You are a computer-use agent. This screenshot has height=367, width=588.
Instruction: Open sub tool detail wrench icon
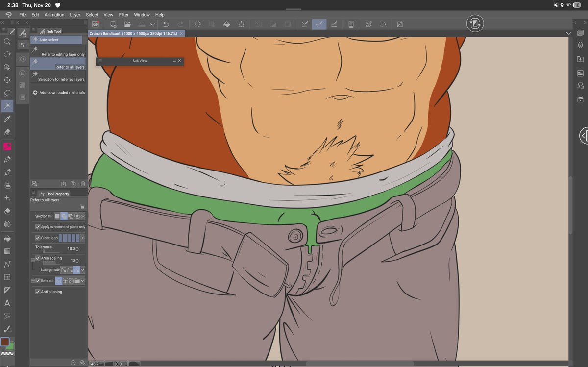(82, 362)
